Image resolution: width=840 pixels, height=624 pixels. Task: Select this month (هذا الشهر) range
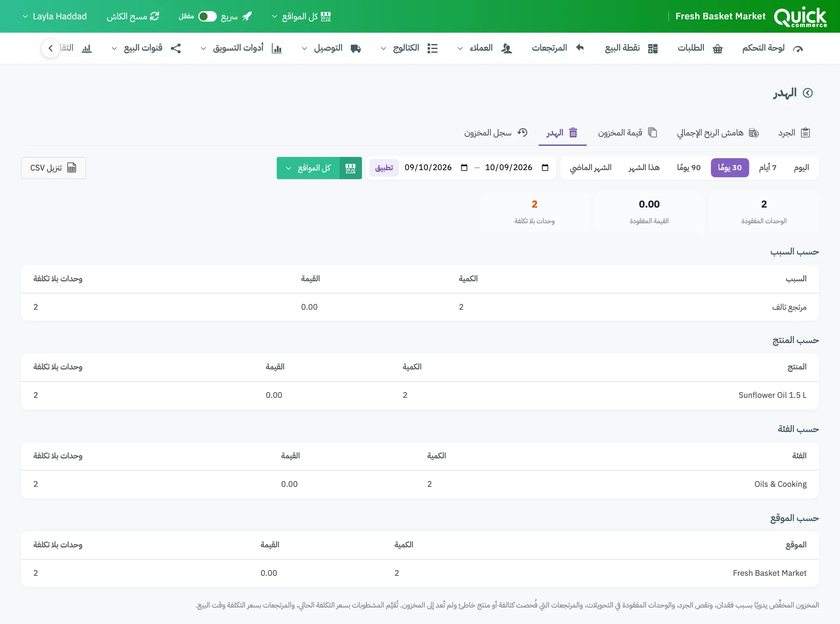(x=644, y=168)
